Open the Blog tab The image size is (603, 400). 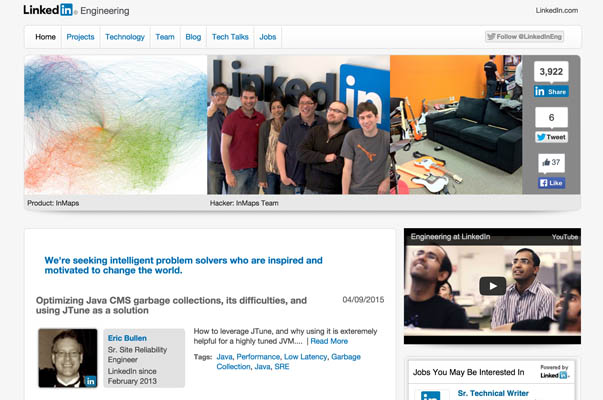point(193,37)
